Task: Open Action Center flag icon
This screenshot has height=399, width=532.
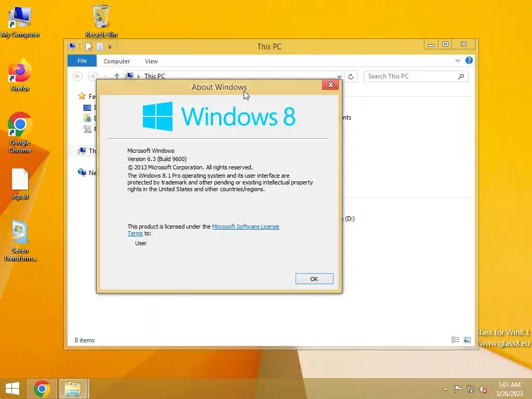Action: (458, 389)
